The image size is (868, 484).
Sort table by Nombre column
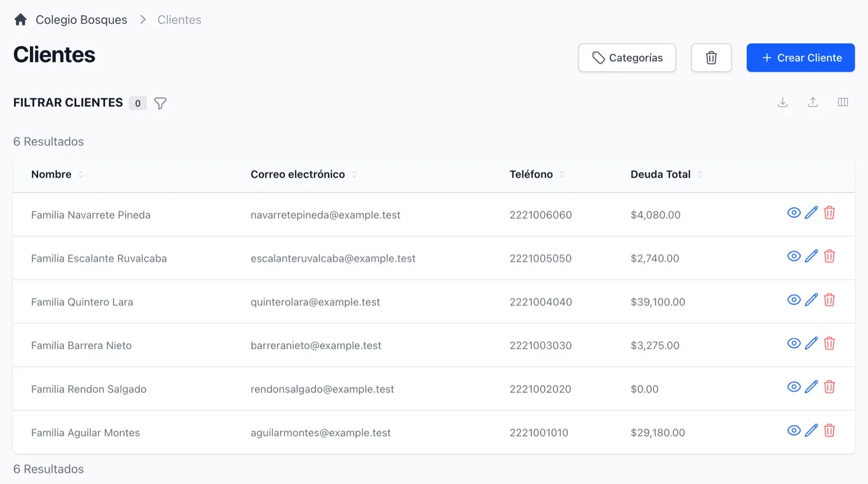click(x=57, y=175)
